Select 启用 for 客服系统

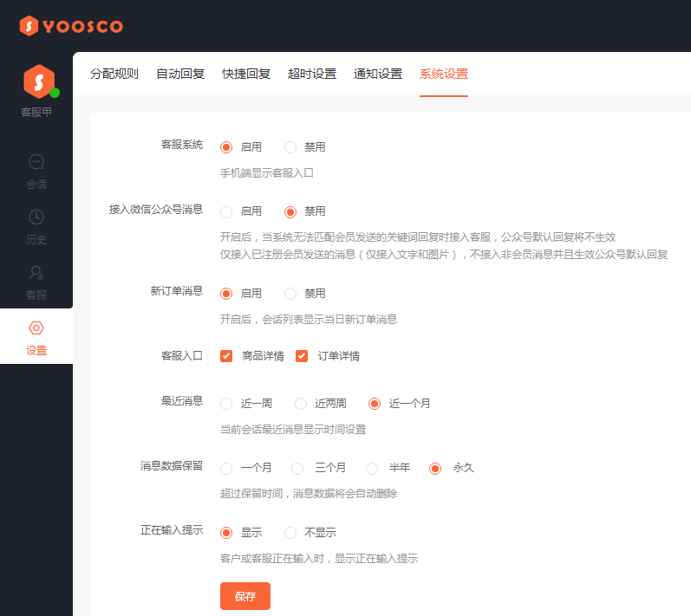(x=226, y=147)
